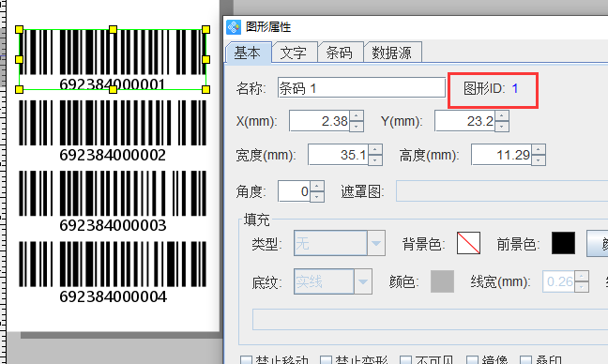Click the Y(mm) value field

464,121
